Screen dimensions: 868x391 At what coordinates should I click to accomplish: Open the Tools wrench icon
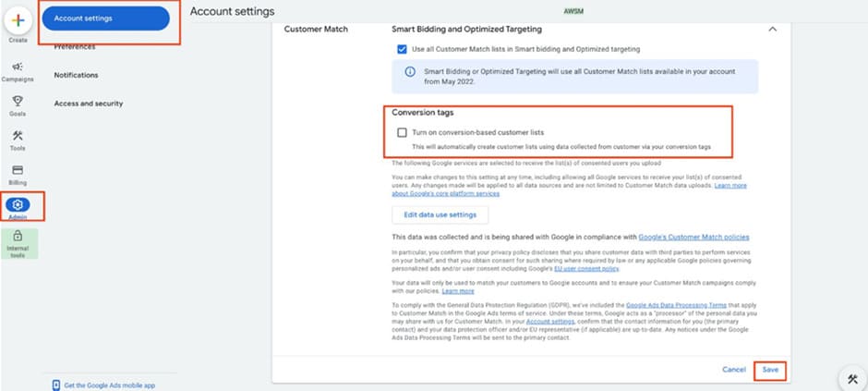point(18,136)
